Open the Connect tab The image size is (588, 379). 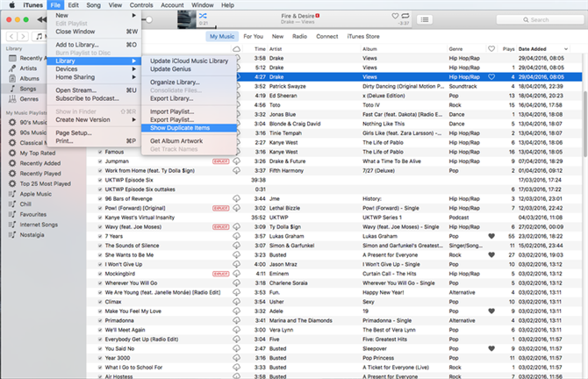(327, 36)
